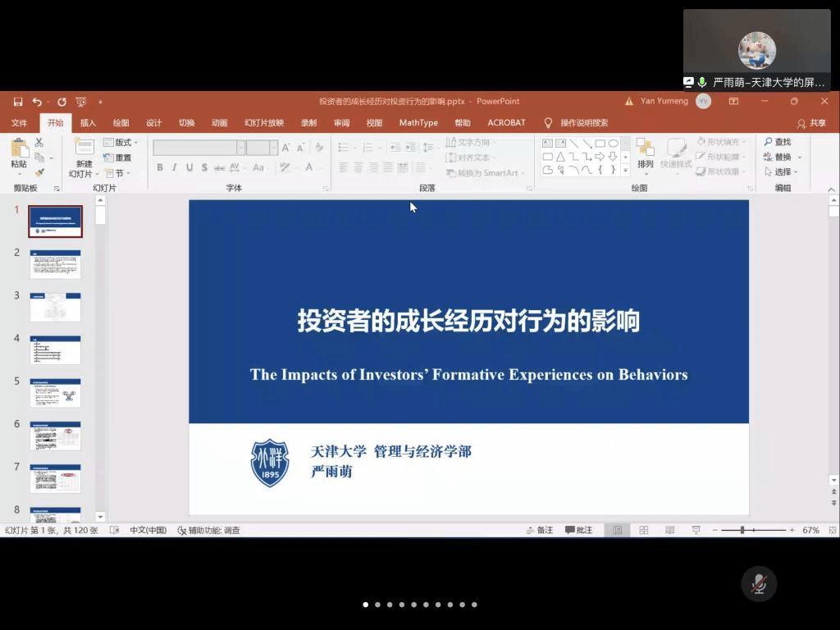This screenshot has height=630, width=840.
Task: Start slideshow from status bar icon
Action: pos(696,531)
